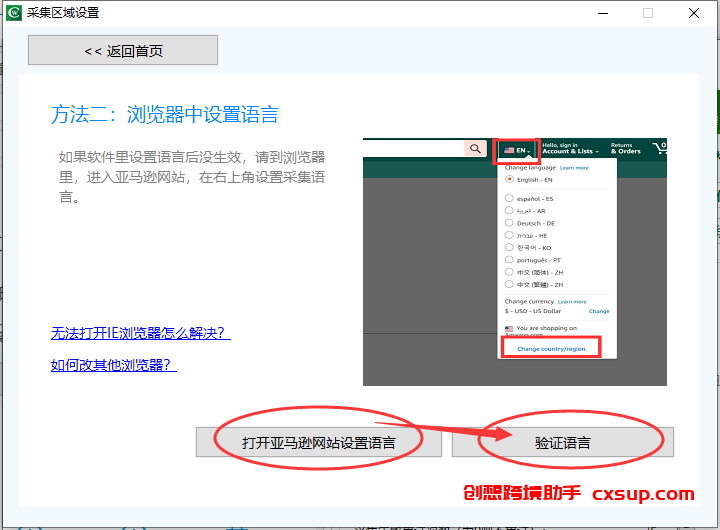Click the shopping cart icon in Amazon header
The height and width of the screenshot is (530, 720).
(x=659, y=147)
